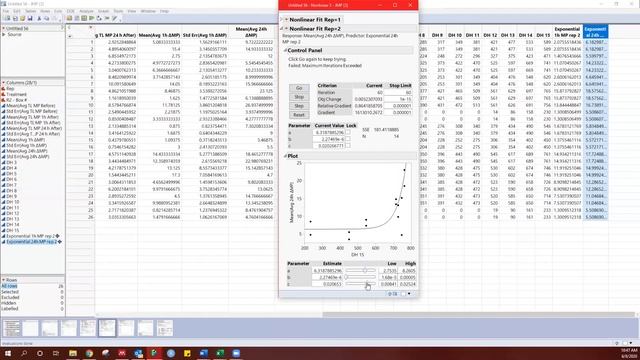
Task: Select the first window thumbnail in bottom strip
Action: coord(11,328)
